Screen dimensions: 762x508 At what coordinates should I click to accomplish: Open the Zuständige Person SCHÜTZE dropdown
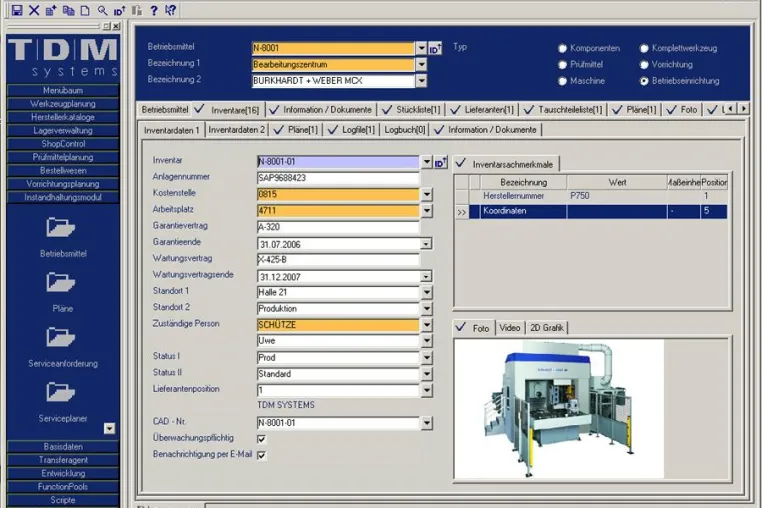pos(427,325)
